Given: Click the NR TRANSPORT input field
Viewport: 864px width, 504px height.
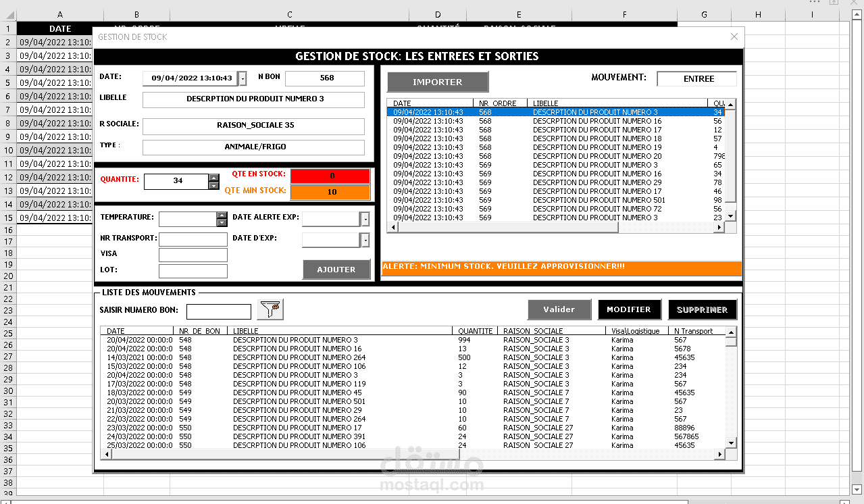Looking at the screenshot, I should [193, 239].
